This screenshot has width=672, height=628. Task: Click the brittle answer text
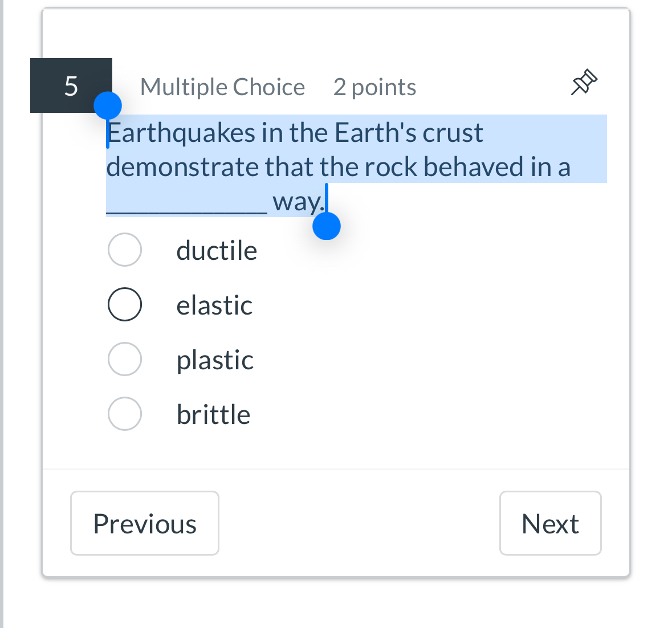click(213, 415)
